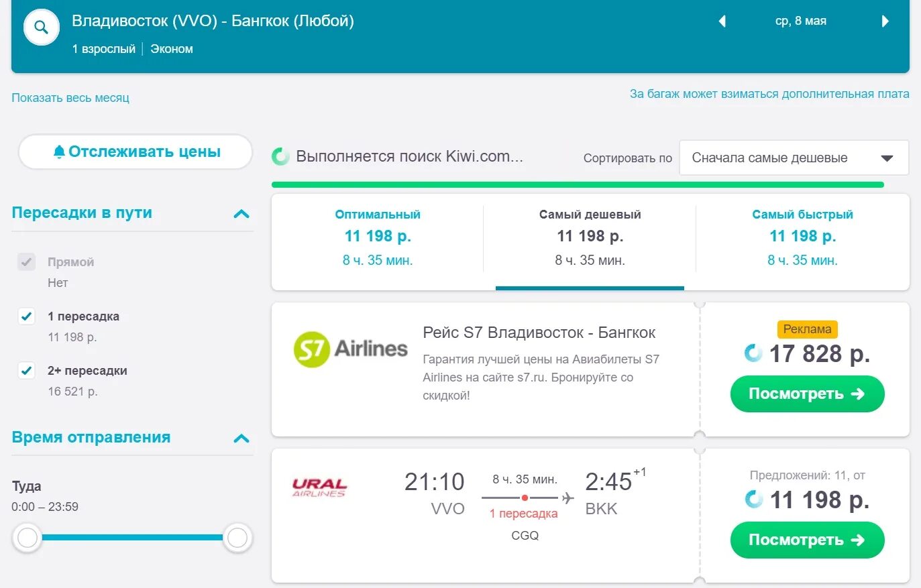This screenshot has width=921, height=588.
Task: Click the Ural Airlines logo
Action: point(319,487)
